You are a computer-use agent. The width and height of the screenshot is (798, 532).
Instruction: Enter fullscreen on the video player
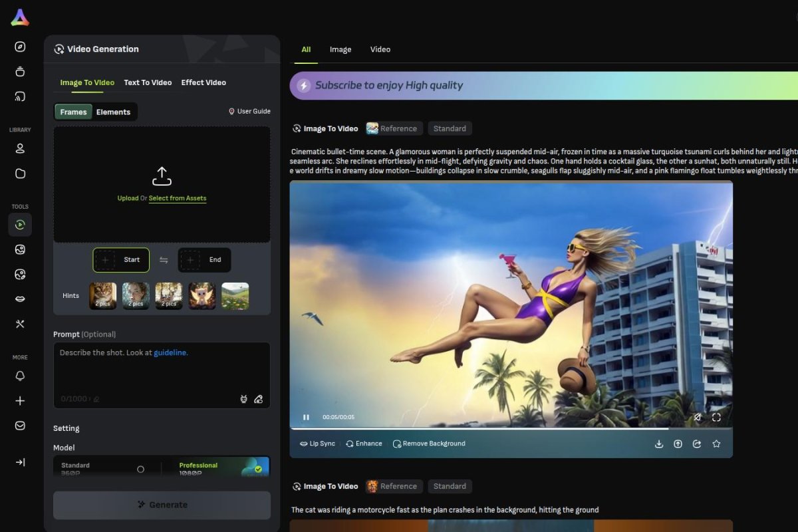(x=717, y=417)
